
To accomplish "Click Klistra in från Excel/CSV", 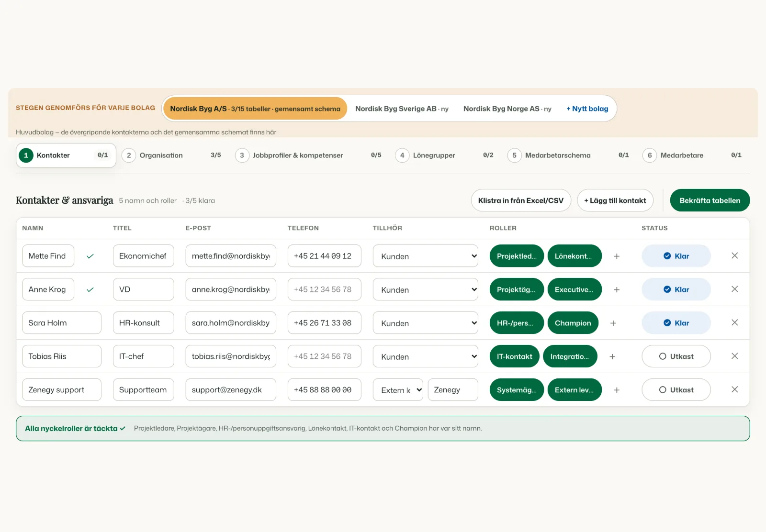I will click(x=521, y=200).
